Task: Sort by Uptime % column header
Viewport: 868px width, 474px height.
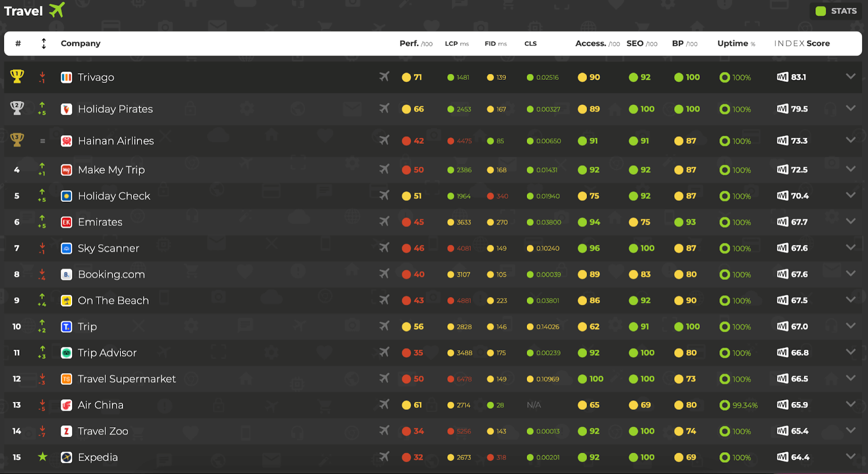Action: [736, 43]
